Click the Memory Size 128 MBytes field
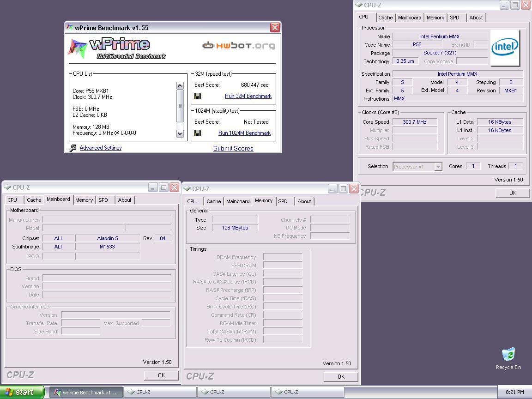 [x=235, y=228]
